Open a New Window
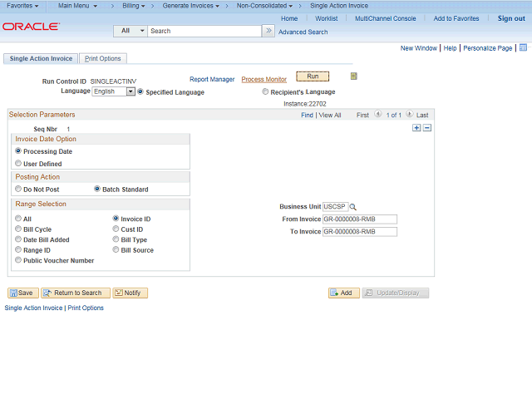 418,48
